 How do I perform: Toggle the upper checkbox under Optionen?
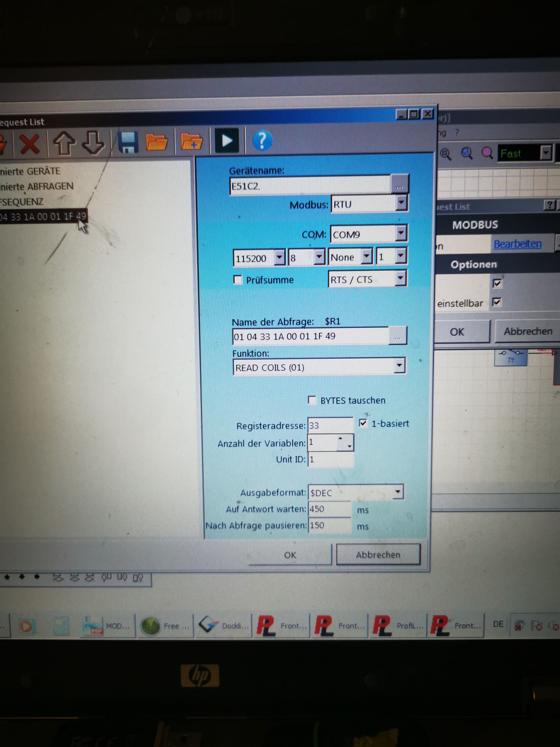coord(497,283)
